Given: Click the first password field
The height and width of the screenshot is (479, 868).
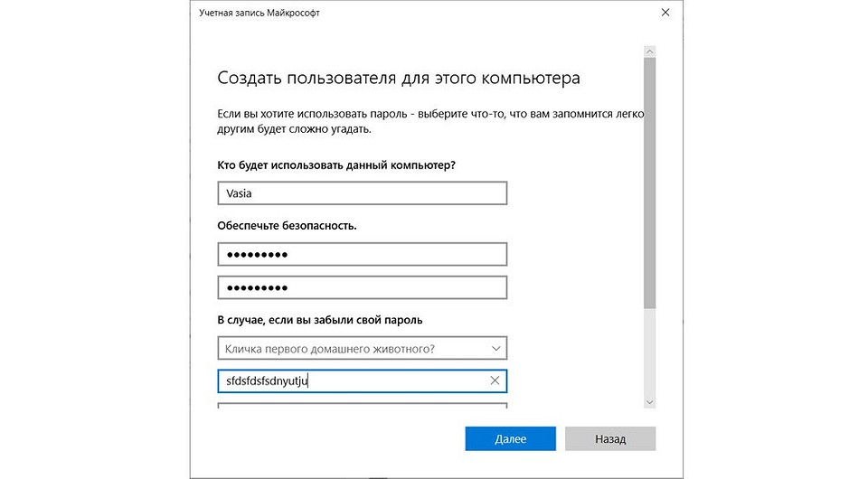Looking at the screenshot, I should pyautogui.click(x=362, y=255).
